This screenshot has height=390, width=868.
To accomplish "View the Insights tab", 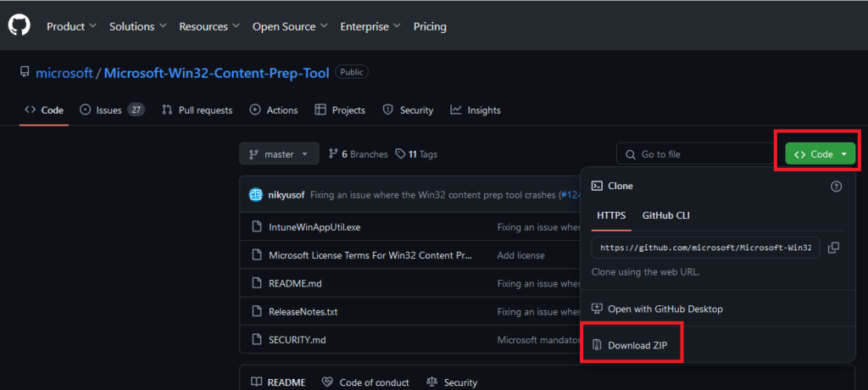I will (476, 110).
